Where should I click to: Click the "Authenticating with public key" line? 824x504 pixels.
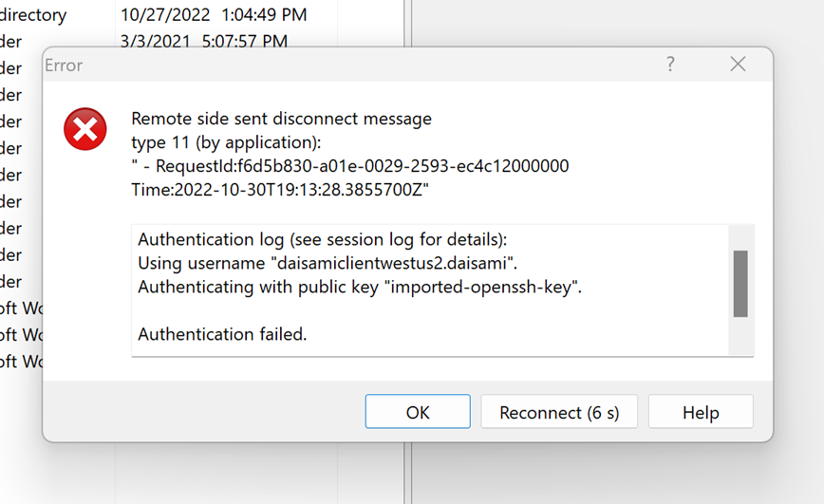click(x=359, y=287)
